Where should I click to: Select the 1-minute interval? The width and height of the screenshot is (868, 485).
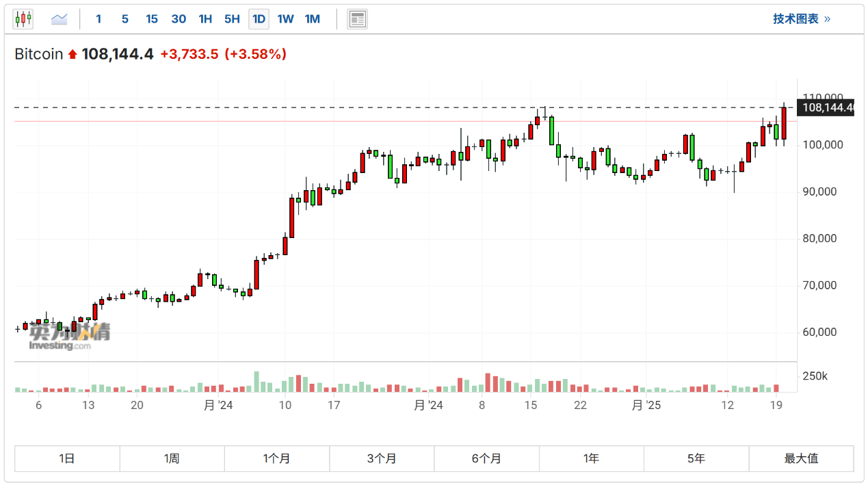tap(98, 19)
